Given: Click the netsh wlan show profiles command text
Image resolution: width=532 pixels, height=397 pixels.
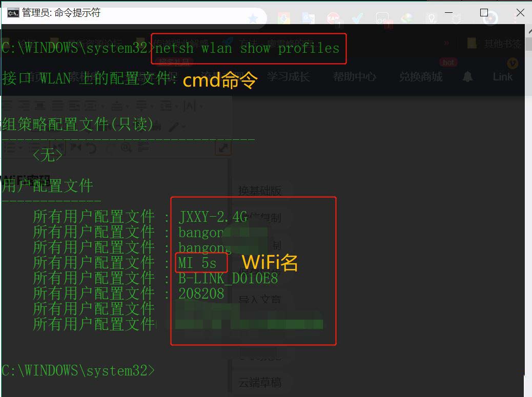Looking at the screenshot, I should [x=248, y=49].
